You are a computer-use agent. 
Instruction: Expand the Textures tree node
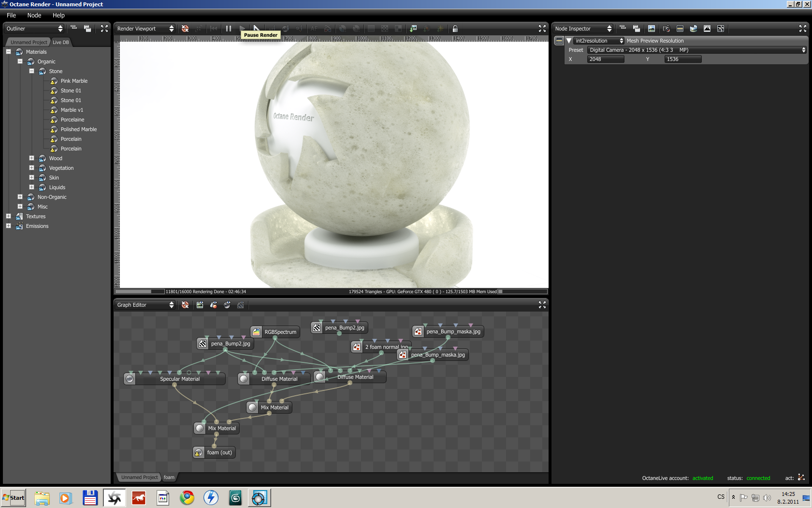tap(8, 216)
